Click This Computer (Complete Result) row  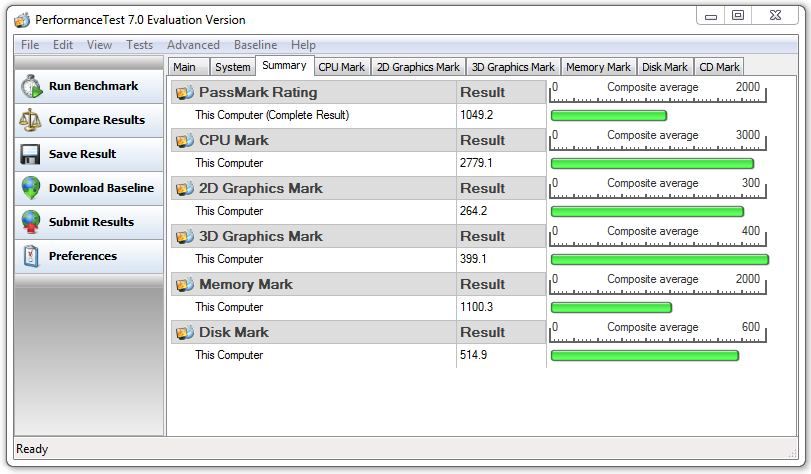pos(359,115)
